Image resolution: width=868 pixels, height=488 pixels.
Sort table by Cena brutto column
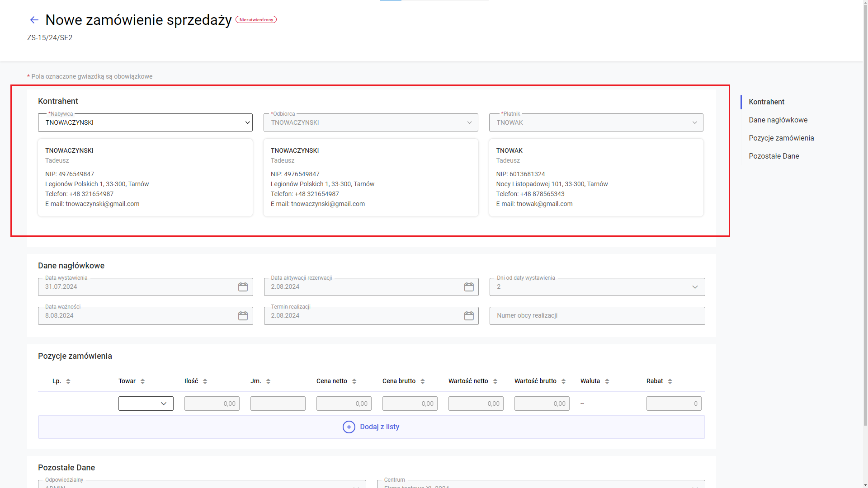[x=422, y=381]
